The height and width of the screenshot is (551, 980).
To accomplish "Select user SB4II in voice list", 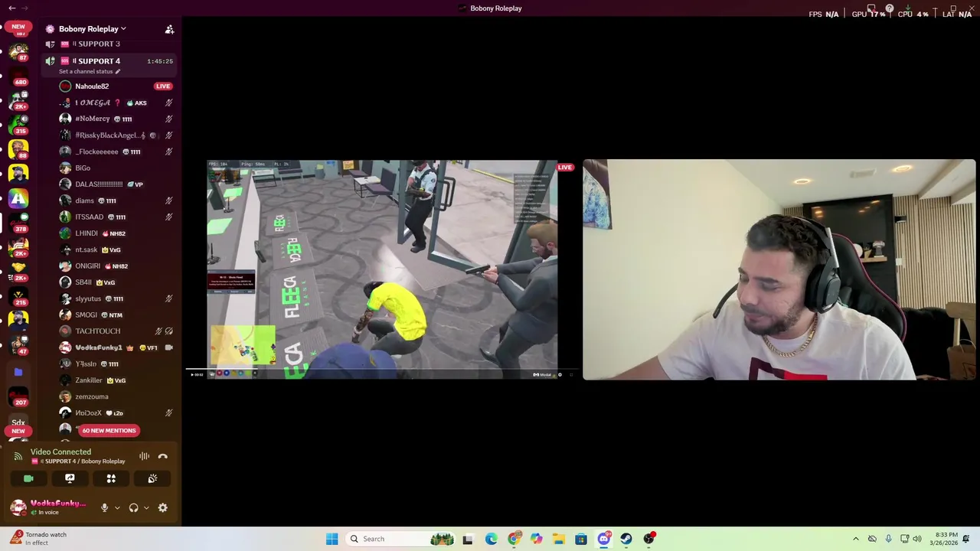I will tap(115, 282).
